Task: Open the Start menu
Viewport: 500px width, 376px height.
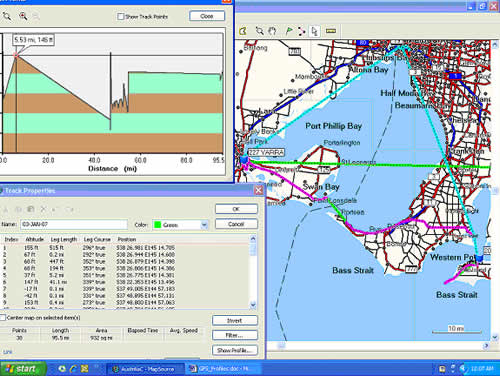Action: click(22, 369)
